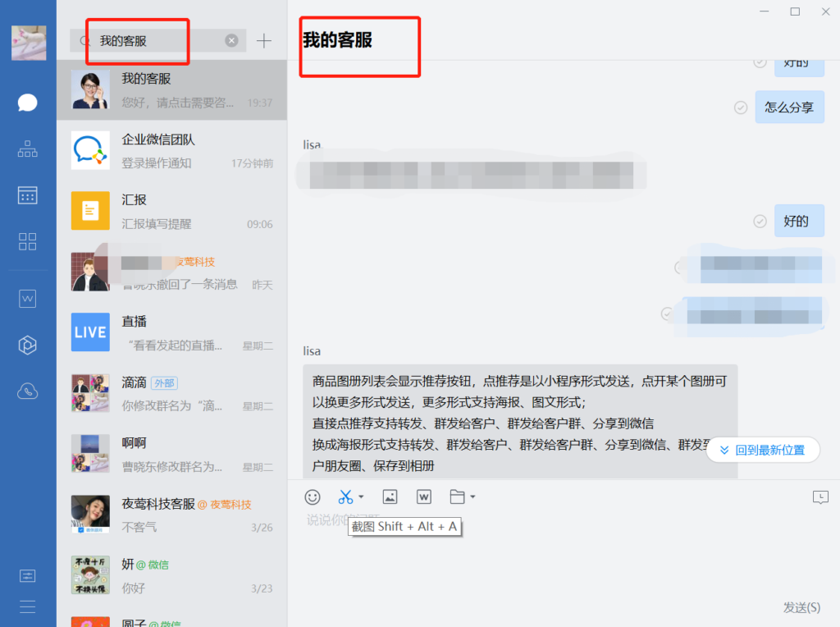Open the 企业微信团队 conversation
The image size is (840, 627).
tap(172, 150)
